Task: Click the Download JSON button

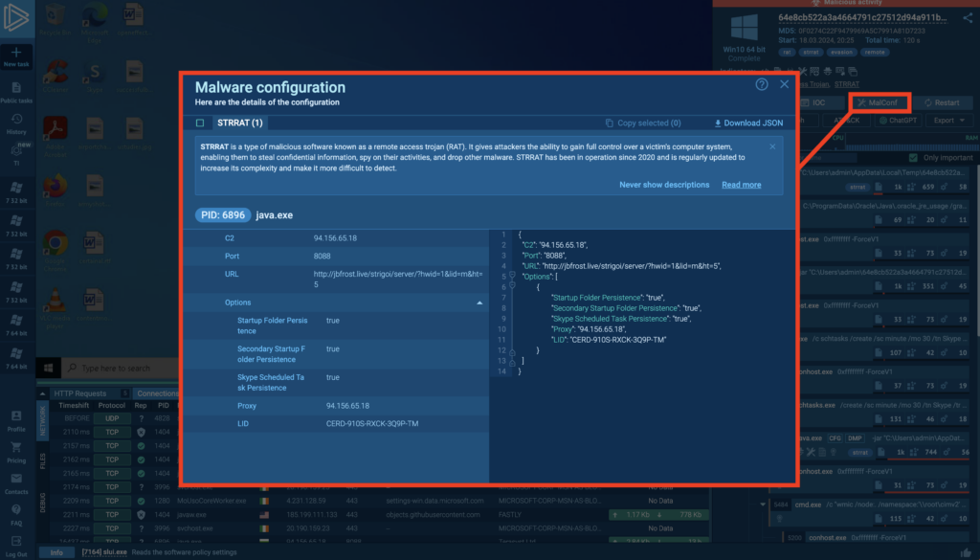Action: [748, 123]
